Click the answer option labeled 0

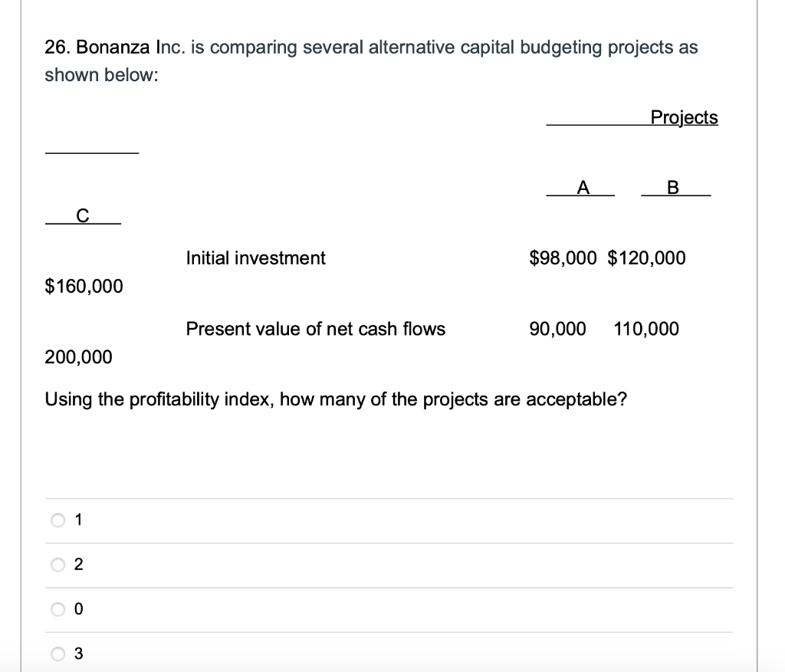pos(77,609)
